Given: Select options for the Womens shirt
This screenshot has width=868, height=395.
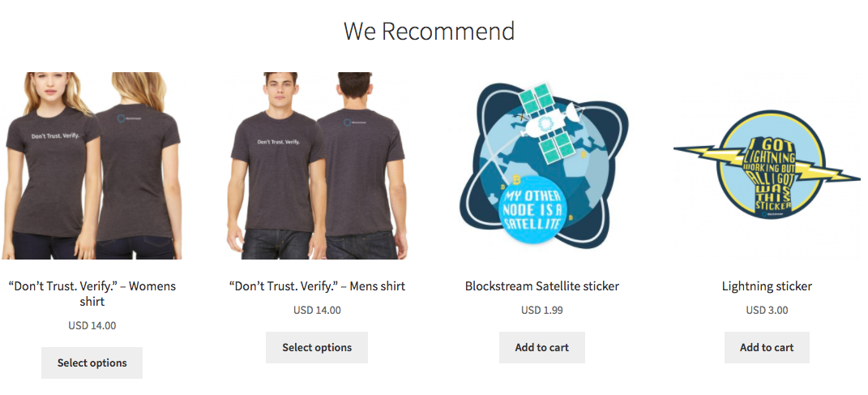Looking at the screenshot, I should click(92, 363).
